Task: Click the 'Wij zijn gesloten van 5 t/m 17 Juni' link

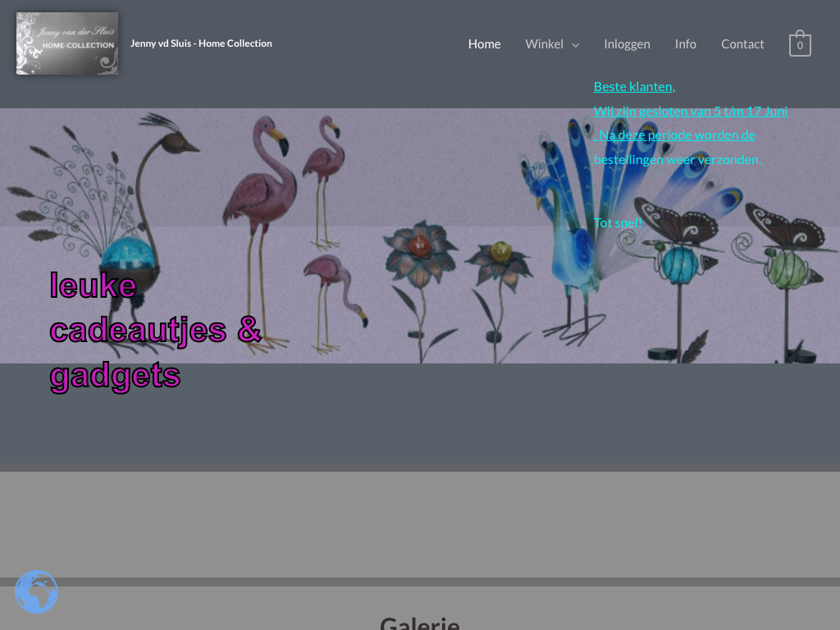Action: (691, 111)
